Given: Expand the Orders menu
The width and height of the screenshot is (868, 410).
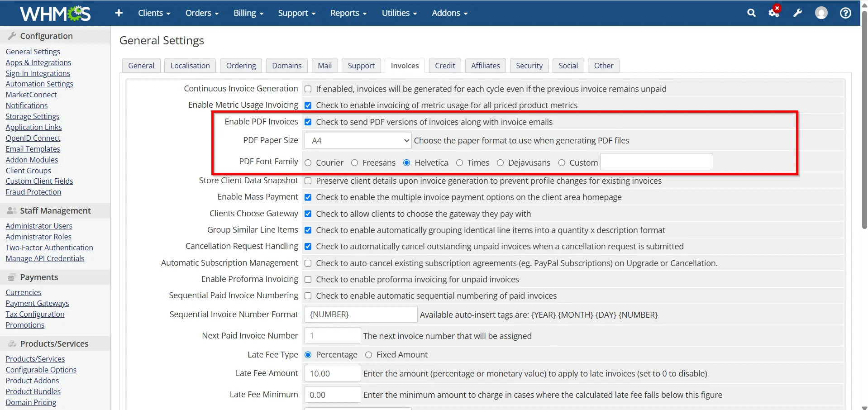Looking at the screenshot, I should tap(202, 13).
